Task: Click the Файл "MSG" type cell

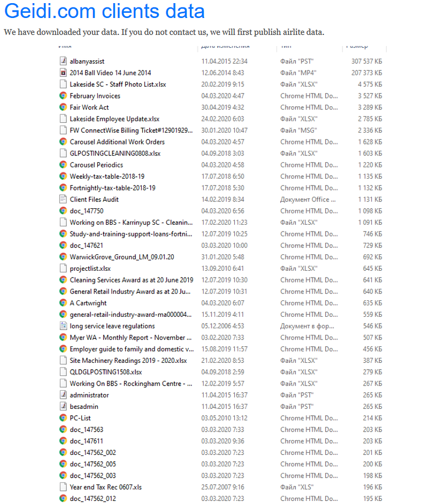Action: pos(298,130)
